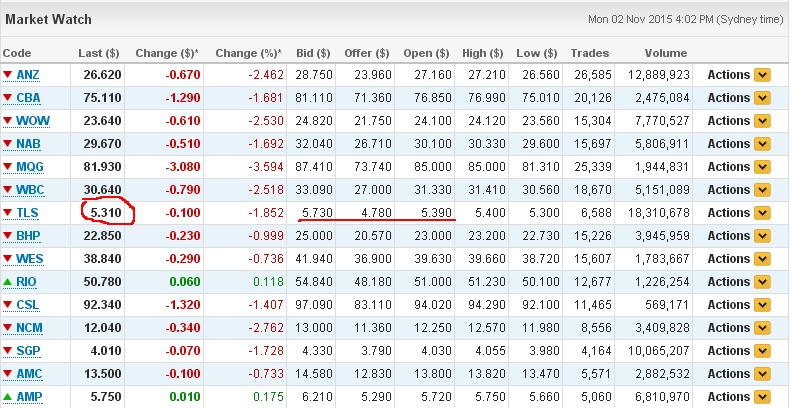Sort by the Last ($) column header
790x408 pixels.
pyautogui.click(x=99, y=53)
